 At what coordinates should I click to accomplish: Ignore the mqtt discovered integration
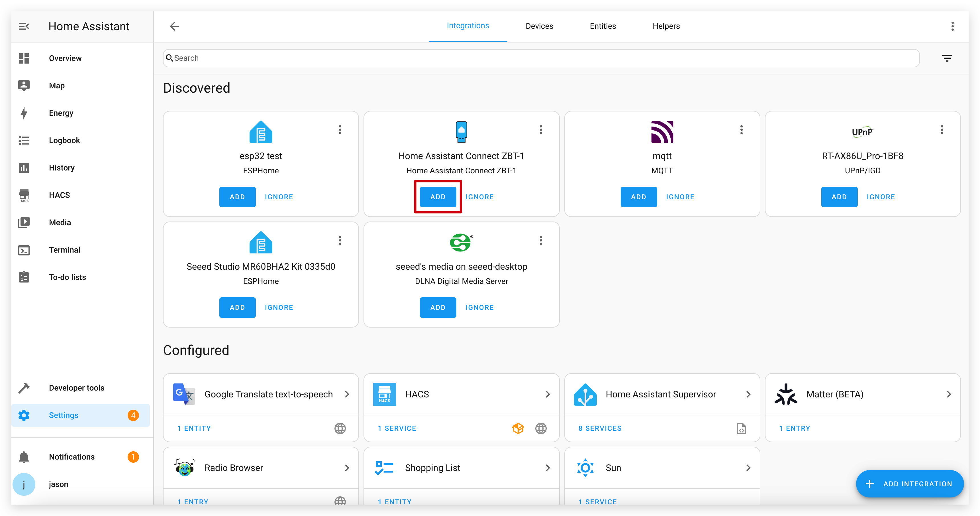(x=680, y=197)
